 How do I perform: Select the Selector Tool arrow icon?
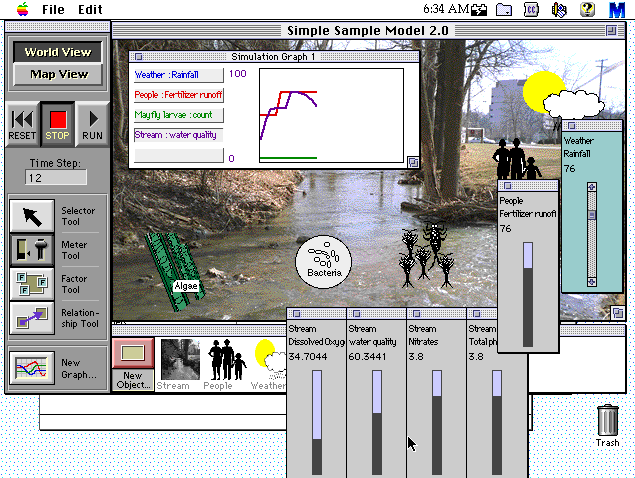point(33,216)
